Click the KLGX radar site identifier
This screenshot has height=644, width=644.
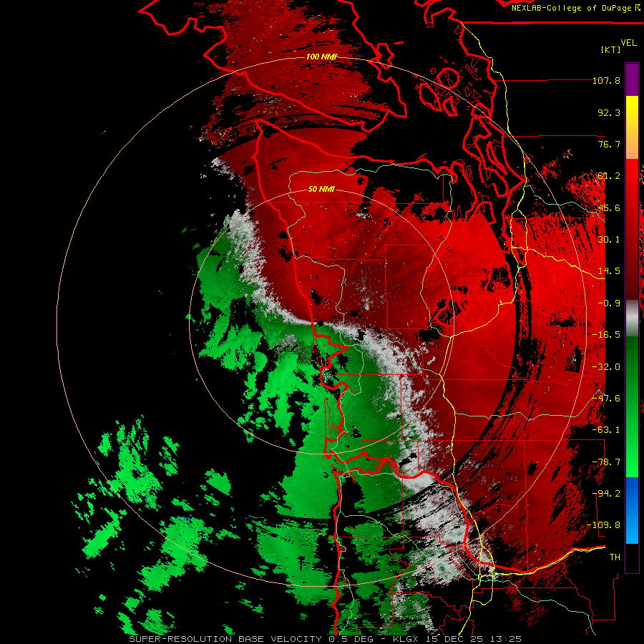point(406,639)
